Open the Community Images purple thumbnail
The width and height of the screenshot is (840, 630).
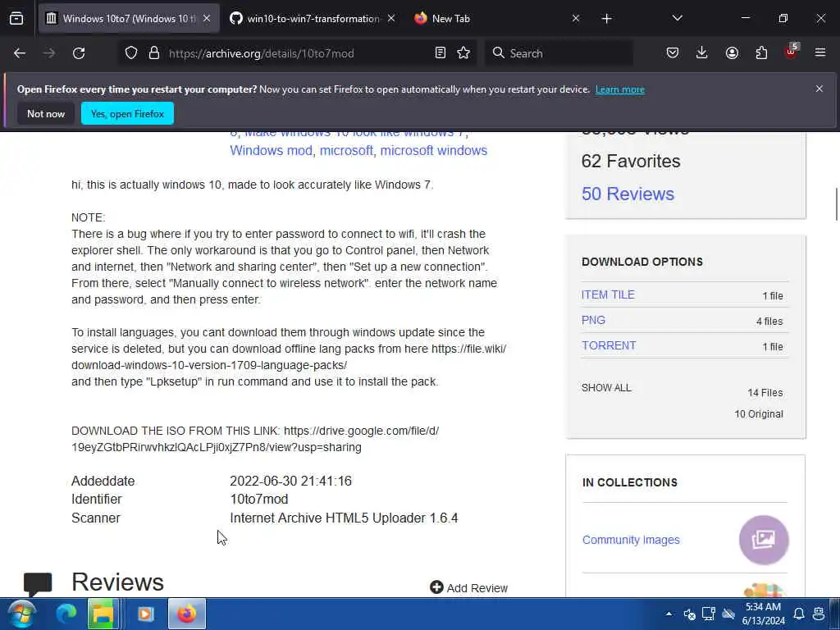pos(764,540)
